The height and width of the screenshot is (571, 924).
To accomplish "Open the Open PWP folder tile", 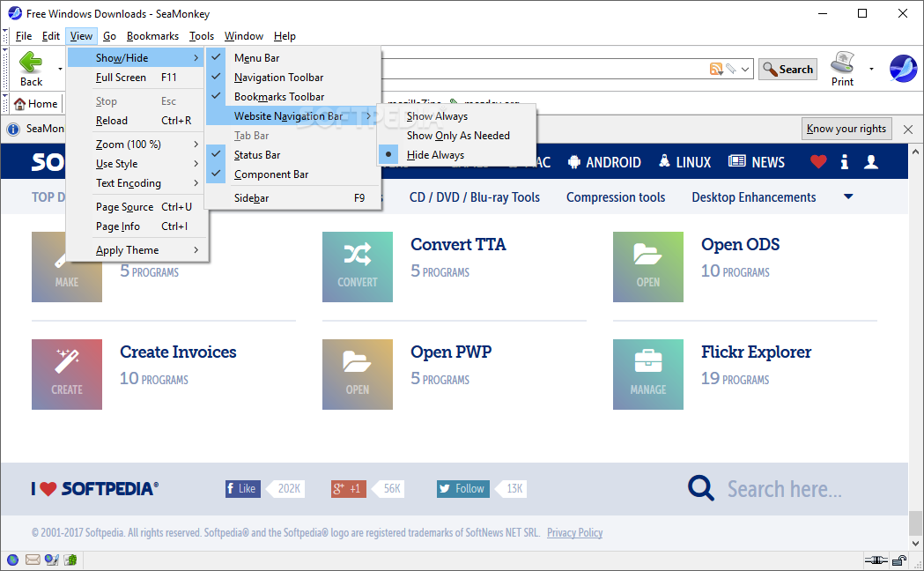I will point(357,374).
